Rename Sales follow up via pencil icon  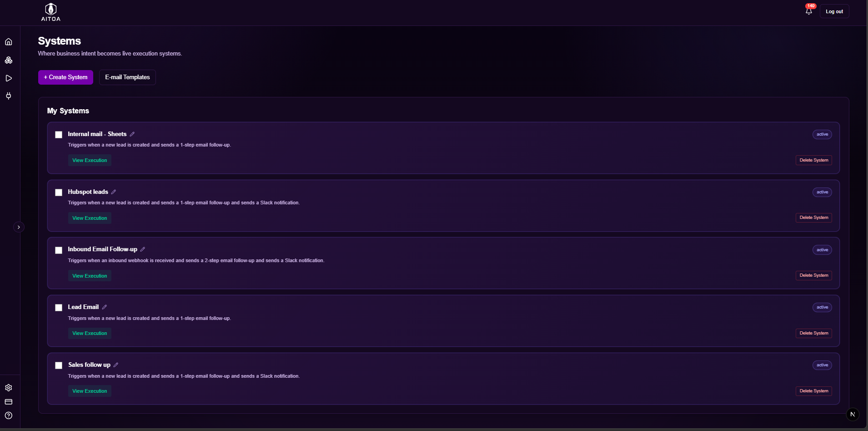[x=116, y=365]
